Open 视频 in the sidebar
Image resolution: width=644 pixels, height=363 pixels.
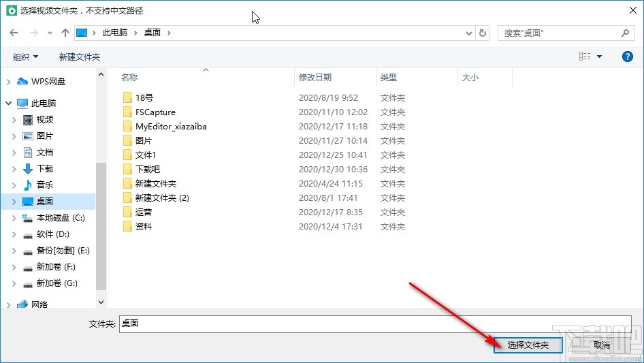pos(45,120)
